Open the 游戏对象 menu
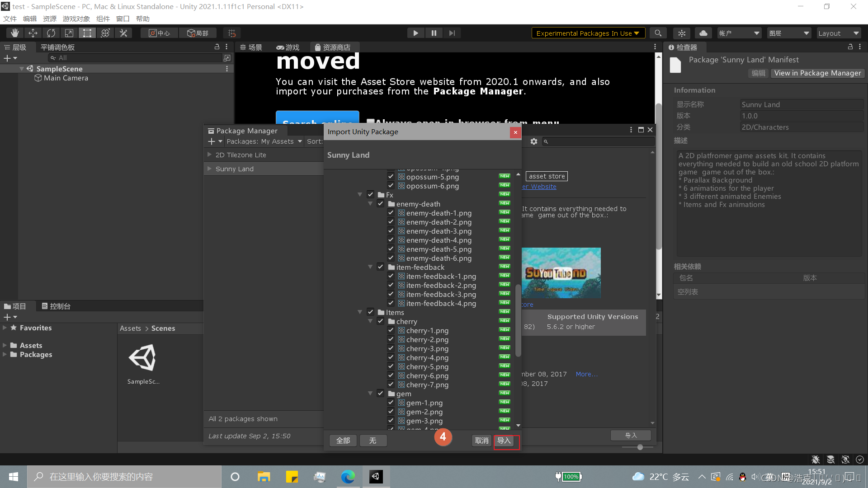The image size is (868, 488). click(x=76, y=19)
